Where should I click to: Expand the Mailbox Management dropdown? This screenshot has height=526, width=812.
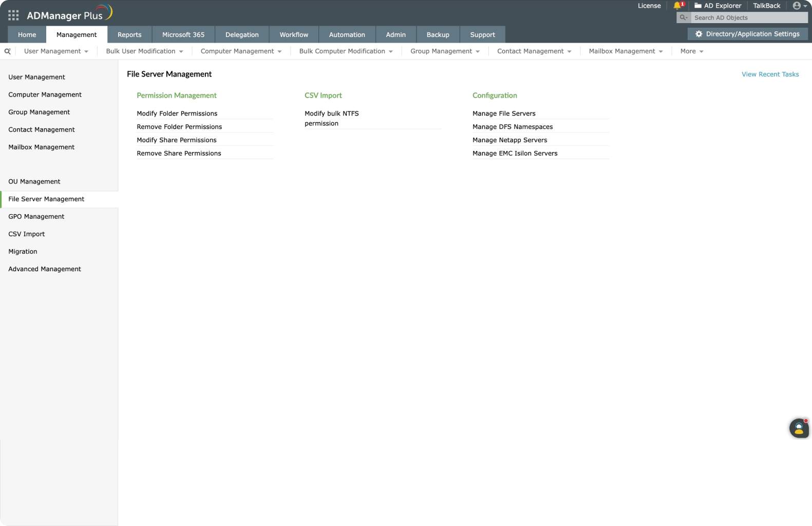click(626, 51)
